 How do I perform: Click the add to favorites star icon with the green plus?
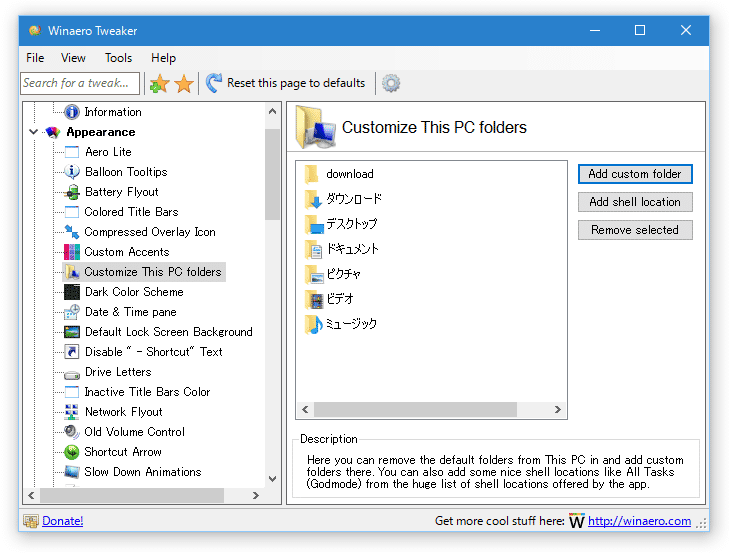pos(159,84)
